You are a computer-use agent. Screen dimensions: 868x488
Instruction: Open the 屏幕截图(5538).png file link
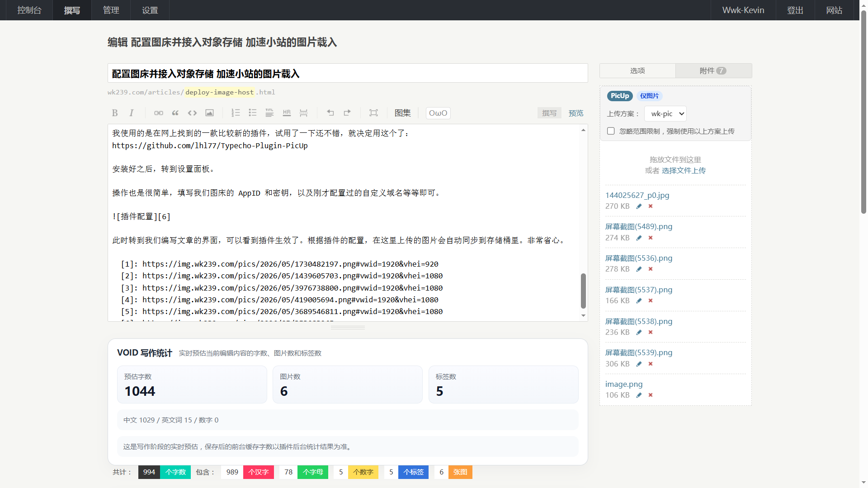[x=639, y=321]
